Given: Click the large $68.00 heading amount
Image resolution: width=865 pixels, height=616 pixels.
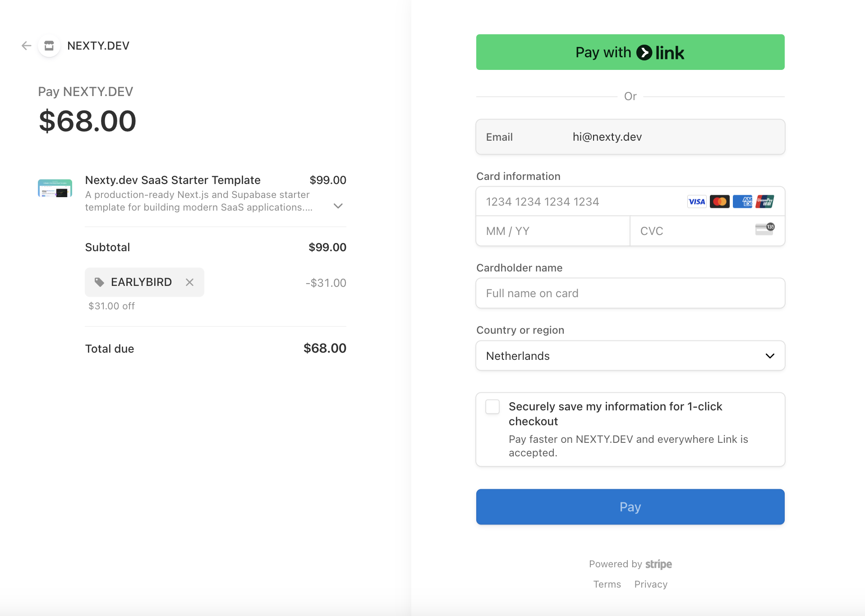Looking at the screenshot, I should (x=87, y=121).
